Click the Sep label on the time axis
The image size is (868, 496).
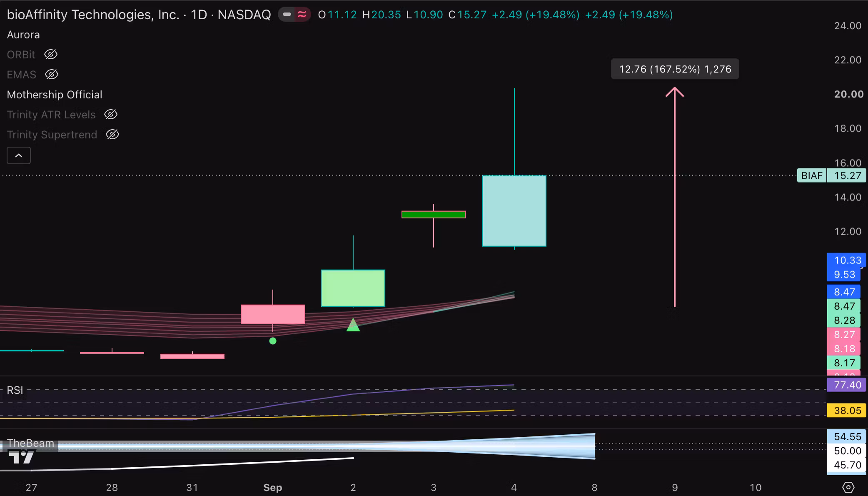pyautogui.click(x=273, y=487)
